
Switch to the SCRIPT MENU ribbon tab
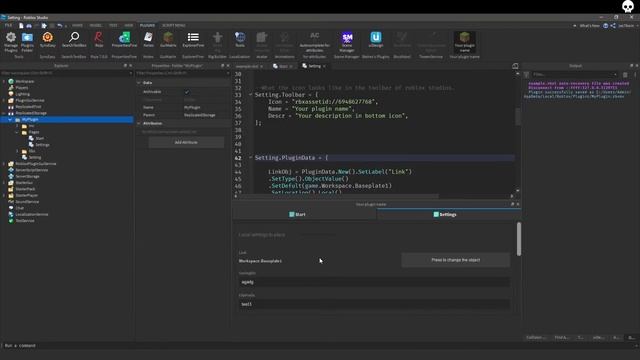(x=173, y=25)
